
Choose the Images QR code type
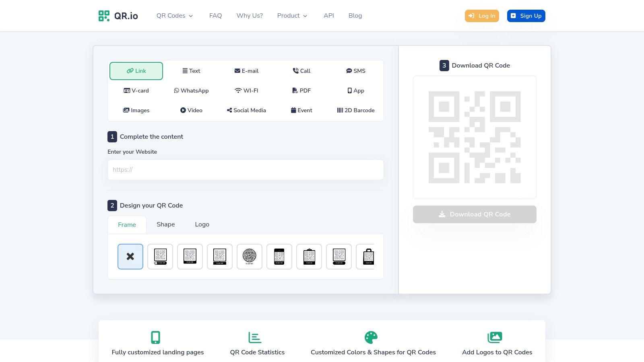click(x=136, y=110)
